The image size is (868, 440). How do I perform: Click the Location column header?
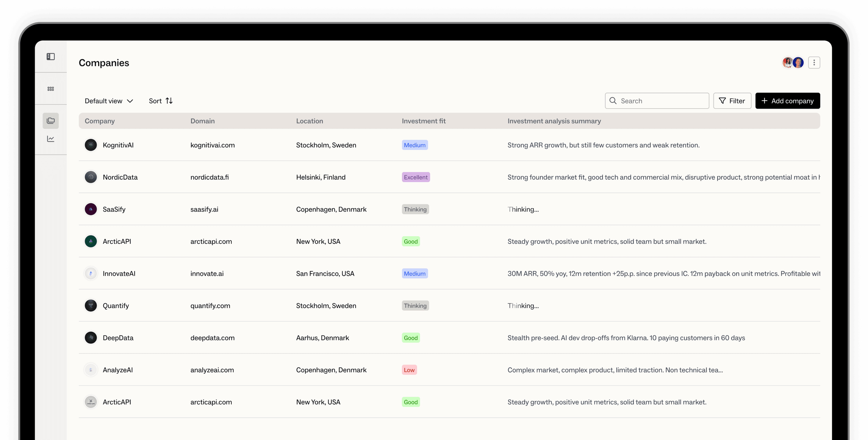point(309,121)
